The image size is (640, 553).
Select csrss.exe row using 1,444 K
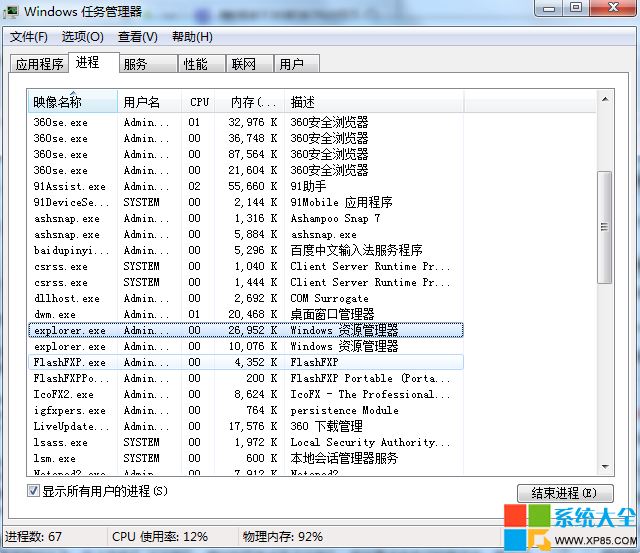point(246,282)
